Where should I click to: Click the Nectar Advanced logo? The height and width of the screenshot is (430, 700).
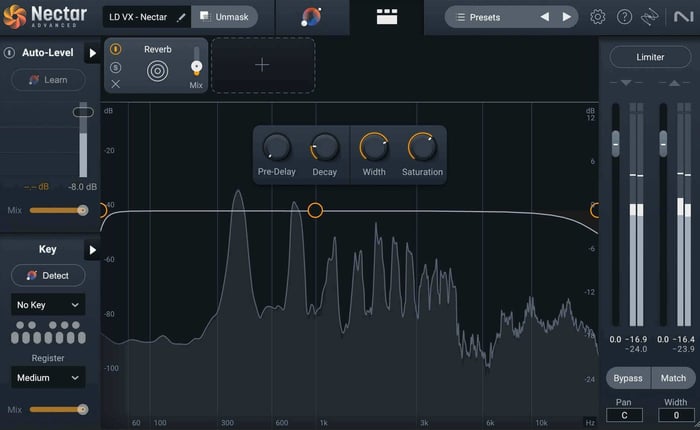pyautogui.click(x=45, y=17)
